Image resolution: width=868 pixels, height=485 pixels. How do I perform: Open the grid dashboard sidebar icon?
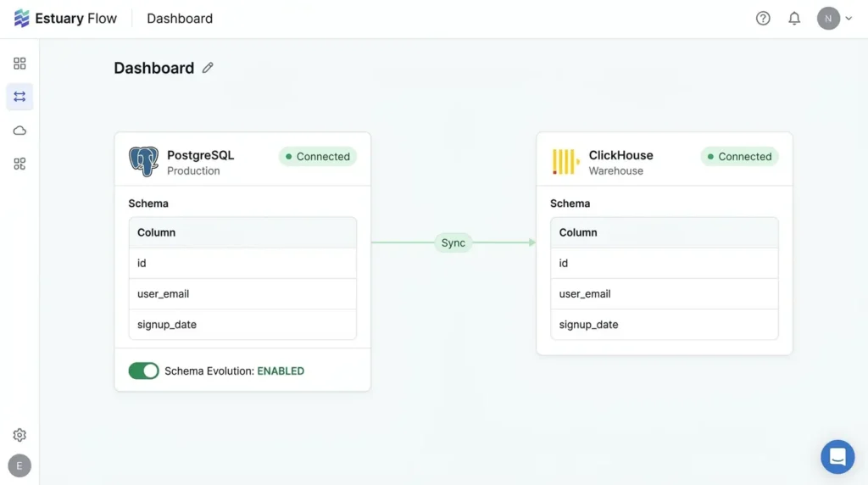pos(19,63)
